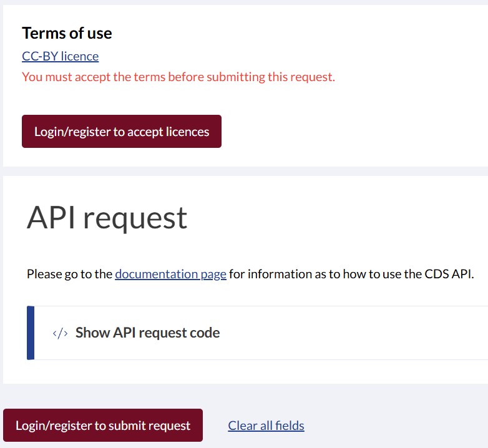Screen dimensions: 488x448
Task: Click the red must-accept-terms warning
Action: coord(178,77)
